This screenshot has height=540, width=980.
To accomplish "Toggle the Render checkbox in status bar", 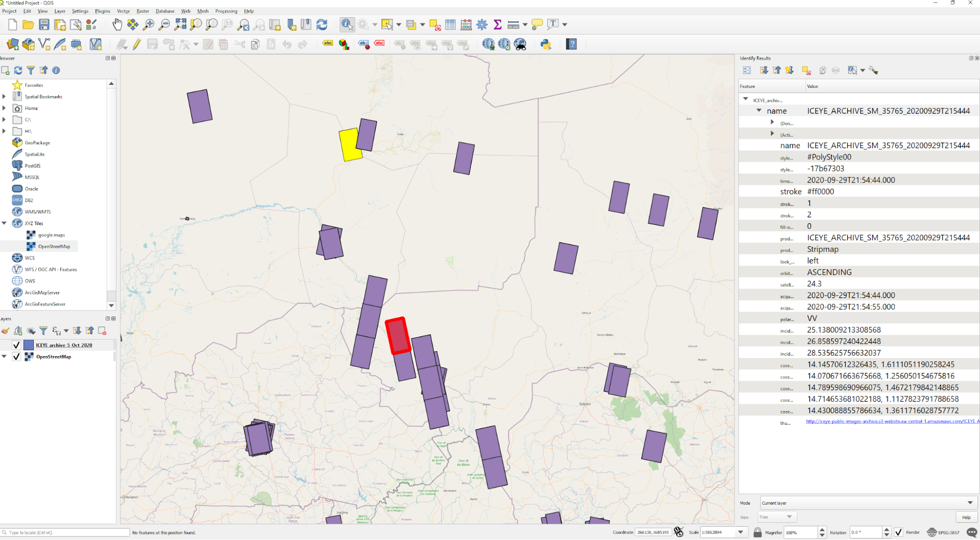I will pos(898,532).
